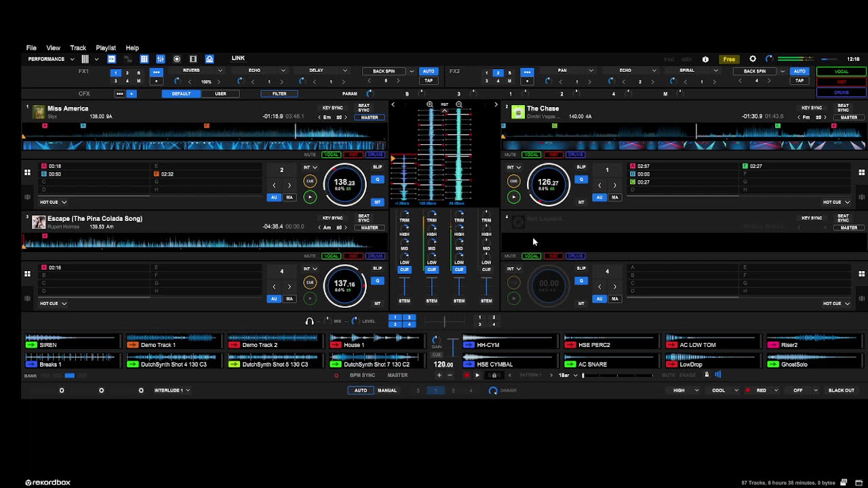Click the Free plan button
The image size is (868, 488).
729,59
